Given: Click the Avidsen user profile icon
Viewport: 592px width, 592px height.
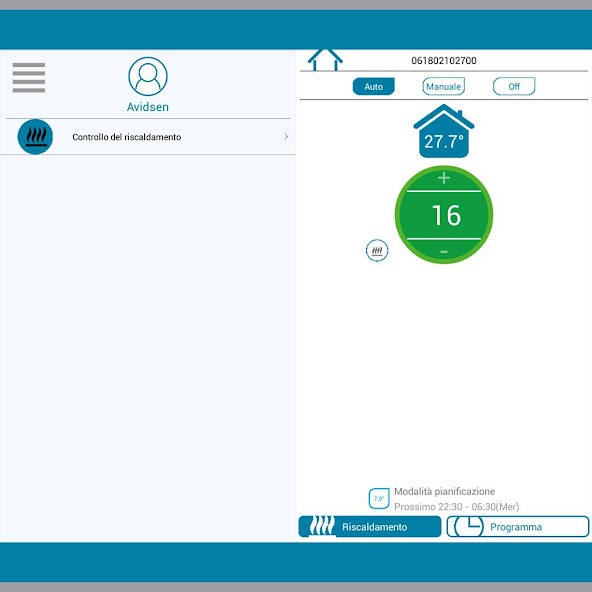Looking at the screenshot, I should tap(148, 76).
